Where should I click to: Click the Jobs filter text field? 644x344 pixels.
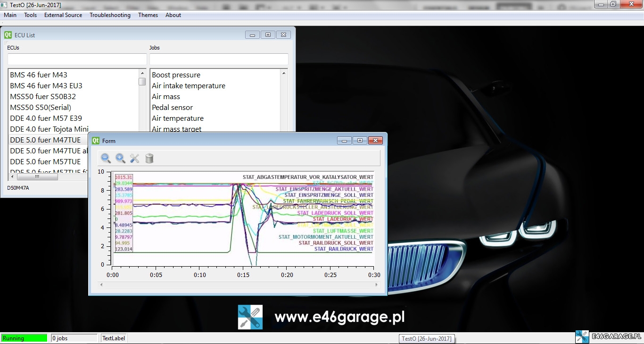pos(219,59)
